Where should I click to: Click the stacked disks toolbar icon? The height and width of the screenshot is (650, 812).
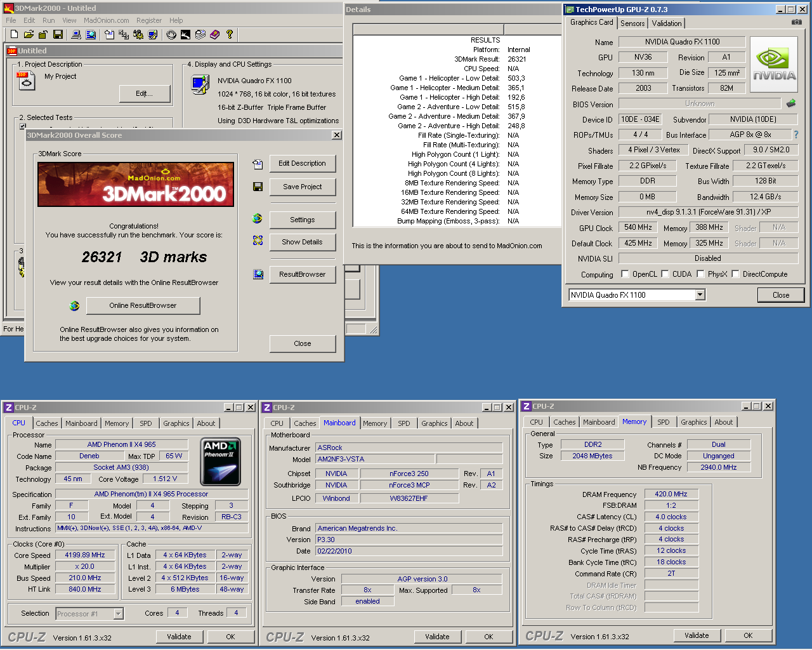200,34
